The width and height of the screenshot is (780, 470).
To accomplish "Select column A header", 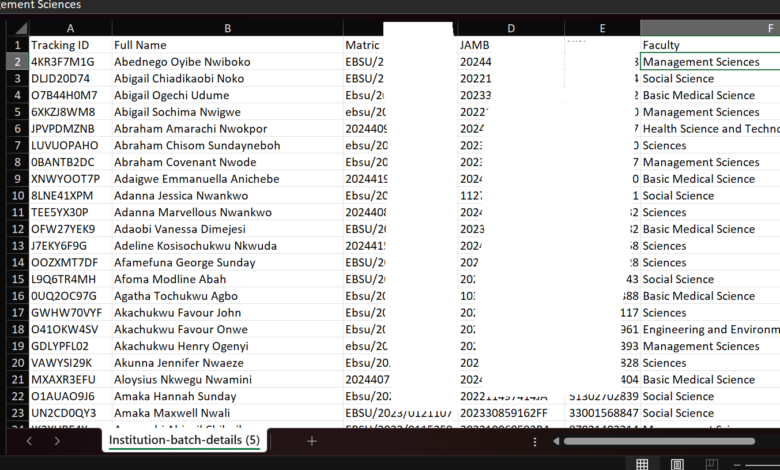I will (69, 28).
